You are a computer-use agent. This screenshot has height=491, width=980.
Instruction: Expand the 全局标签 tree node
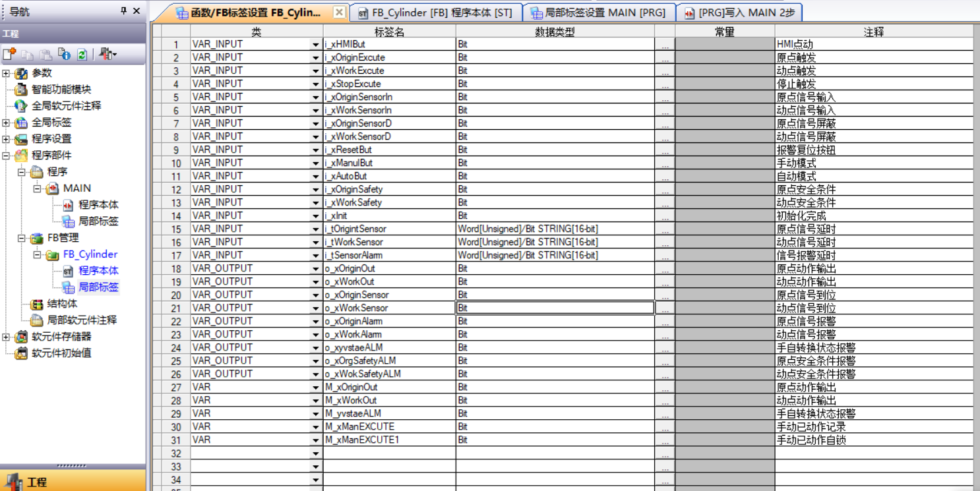[6, 123]
